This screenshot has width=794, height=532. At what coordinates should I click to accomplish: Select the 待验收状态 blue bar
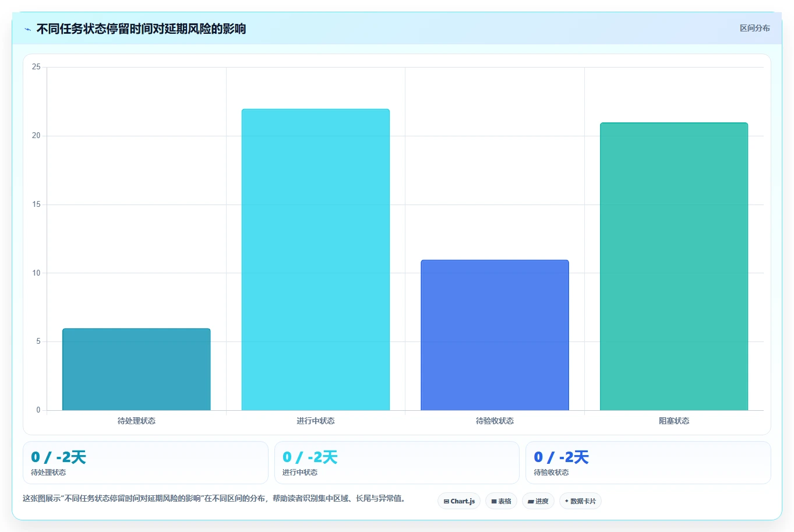(x=495, y=335)
